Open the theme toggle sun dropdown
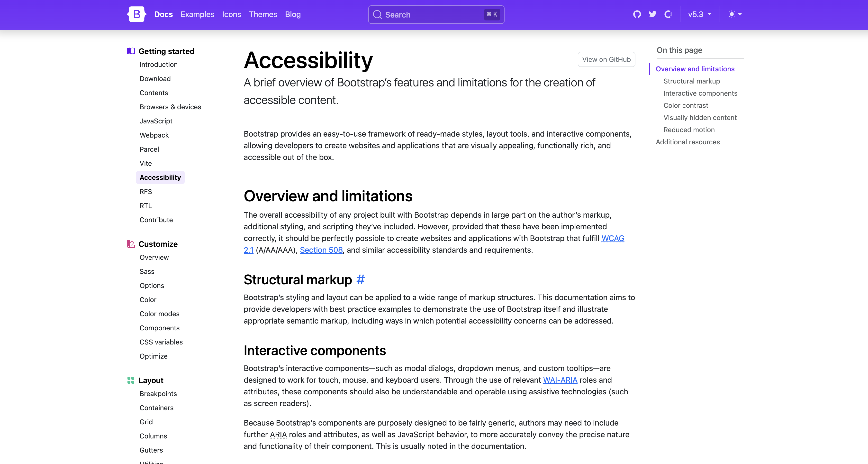The height and width of the screenshot is (464, 868). pos(735,14)
